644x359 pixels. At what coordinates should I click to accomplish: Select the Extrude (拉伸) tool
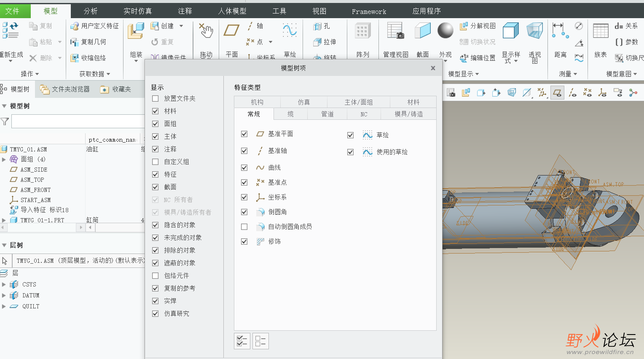pyautogui.click(x=325, y=42)
